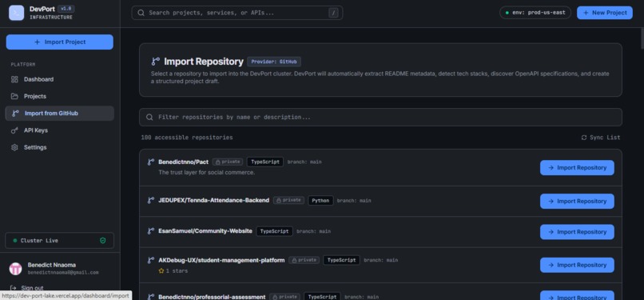This screenshot has width=644, height=300.
Task: Focus the search projects, services, or APIs field
Action: (237, 13)
